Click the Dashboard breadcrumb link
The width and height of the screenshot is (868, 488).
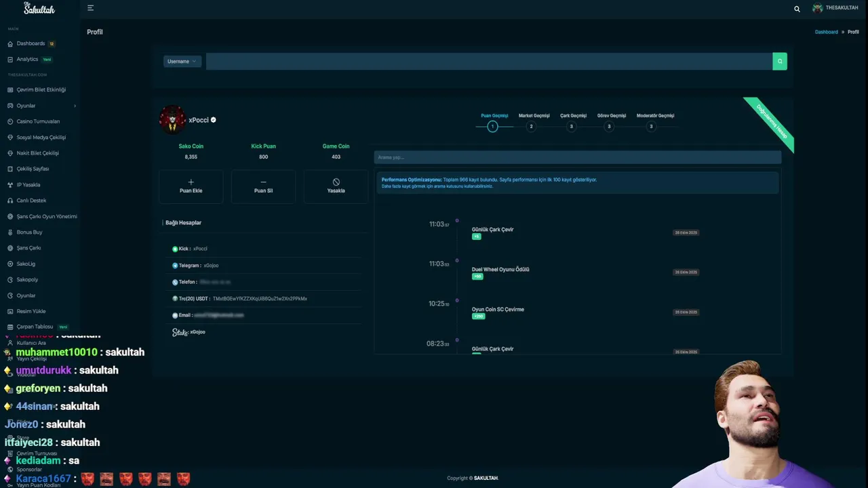point(826,32)
